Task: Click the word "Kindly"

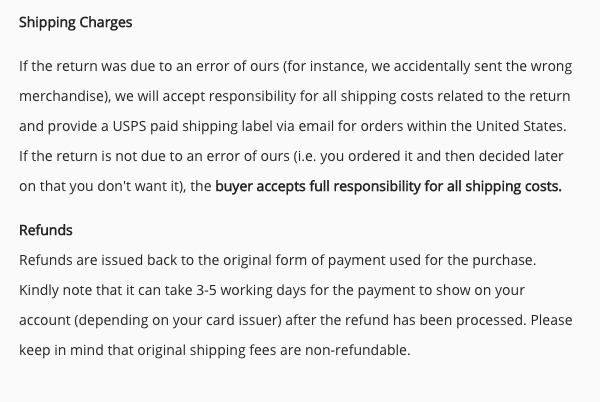Action: pos(40,290)
